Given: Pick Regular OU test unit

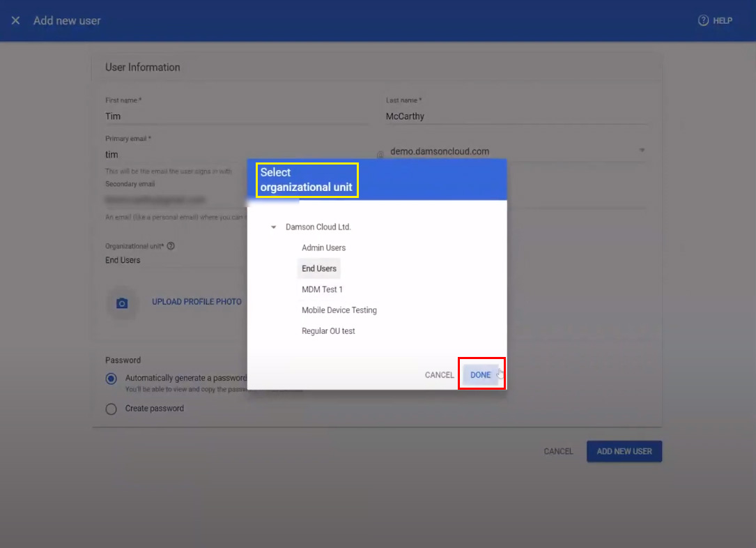Looking at the screenshot, I should click(x=328, y=331).
